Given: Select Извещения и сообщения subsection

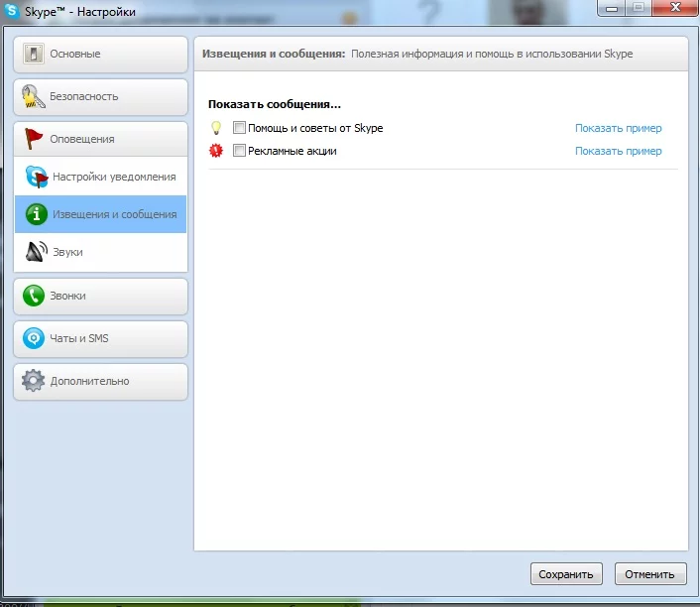Looking at the screenshot, I should point(100,214).
